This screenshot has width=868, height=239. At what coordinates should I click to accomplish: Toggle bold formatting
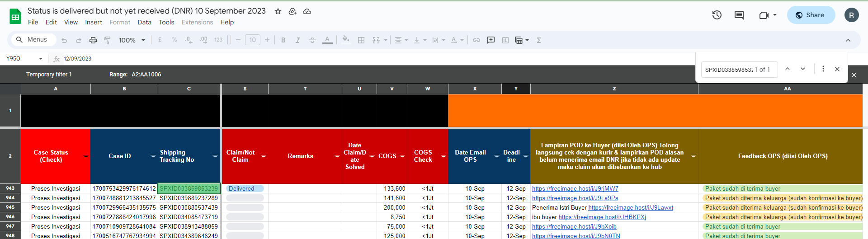pyautogui.click(x=283, y=40)
